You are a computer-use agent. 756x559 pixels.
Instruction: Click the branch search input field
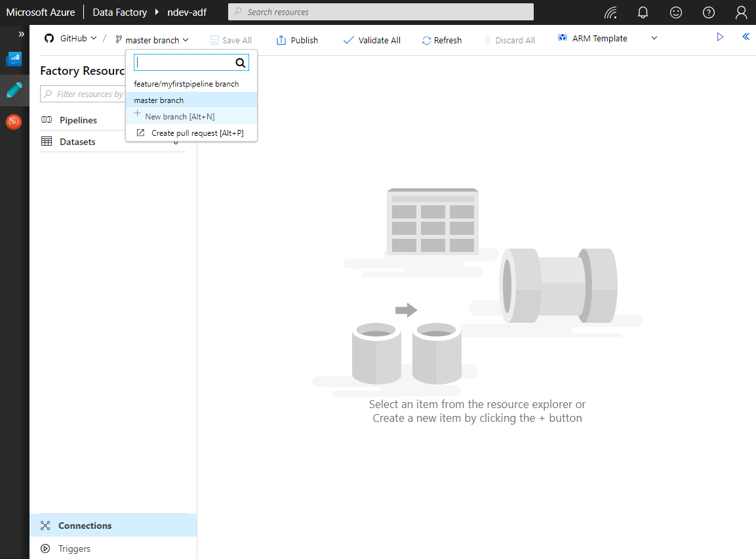tap(184, 62)
